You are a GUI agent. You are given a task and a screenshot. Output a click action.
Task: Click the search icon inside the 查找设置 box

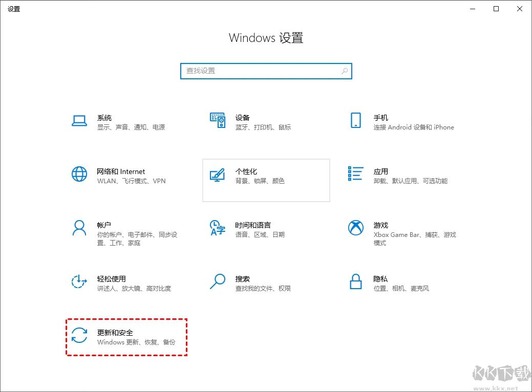344,71
